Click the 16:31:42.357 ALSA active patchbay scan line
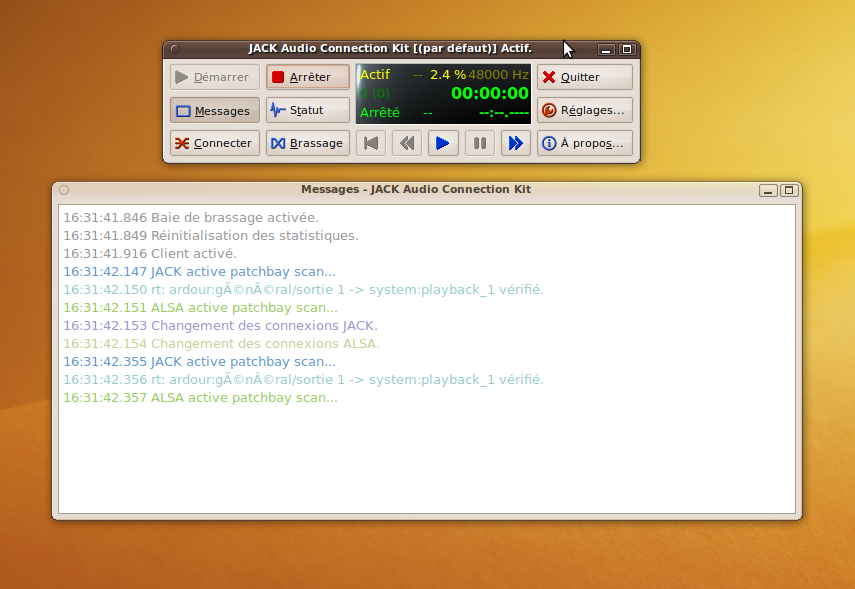 coord(201,398)
